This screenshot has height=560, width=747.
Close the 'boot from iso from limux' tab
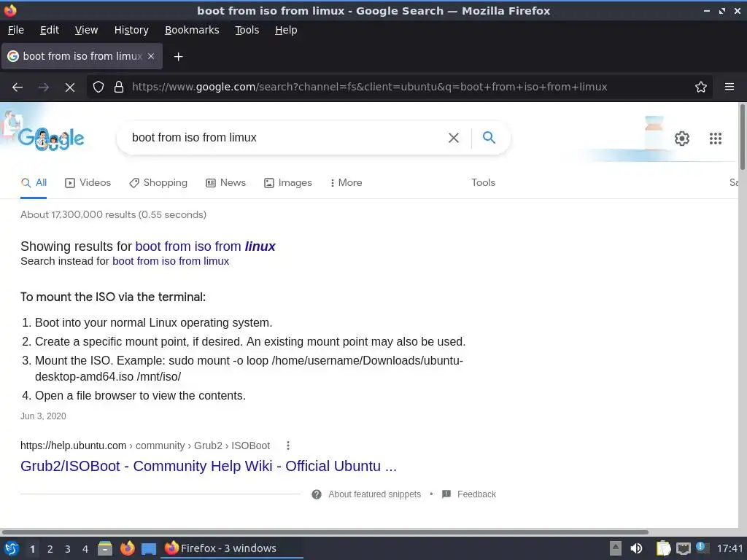(x=151, y=56)
